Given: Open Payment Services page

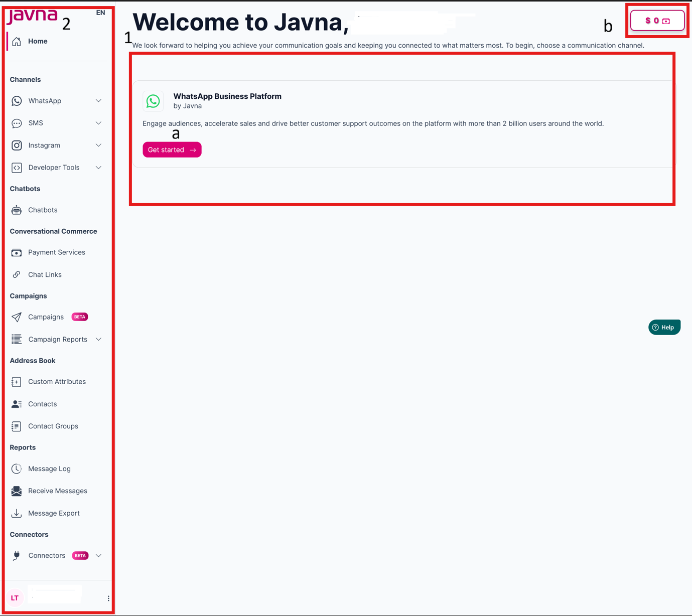Looking at the screenshot, I should tap(57, 252).
